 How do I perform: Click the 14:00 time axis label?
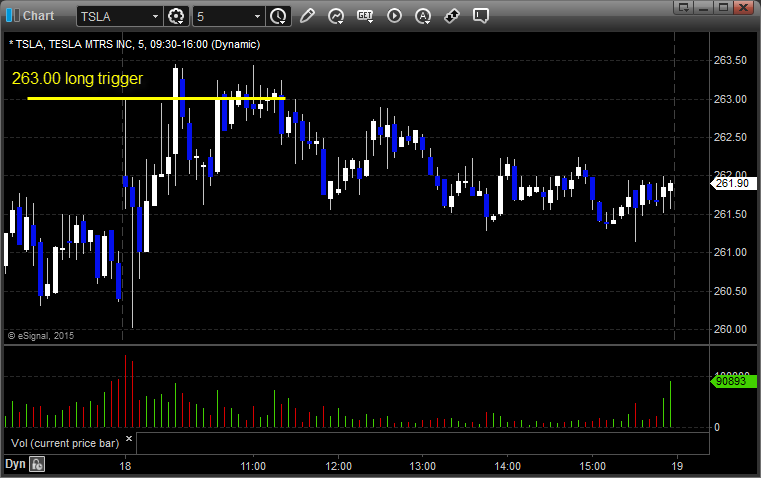pos(508,466)
